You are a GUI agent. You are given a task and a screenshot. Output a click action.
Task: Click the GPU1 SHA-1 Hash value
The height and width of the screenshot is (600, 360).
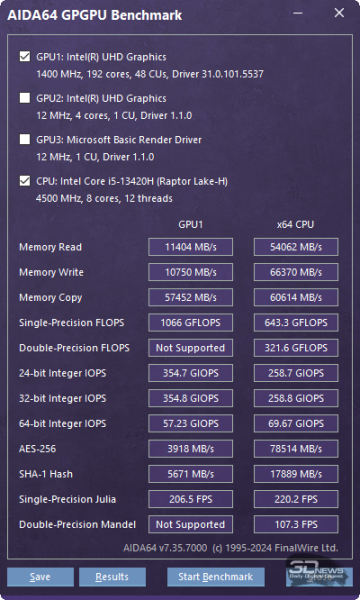click(191, 474)
